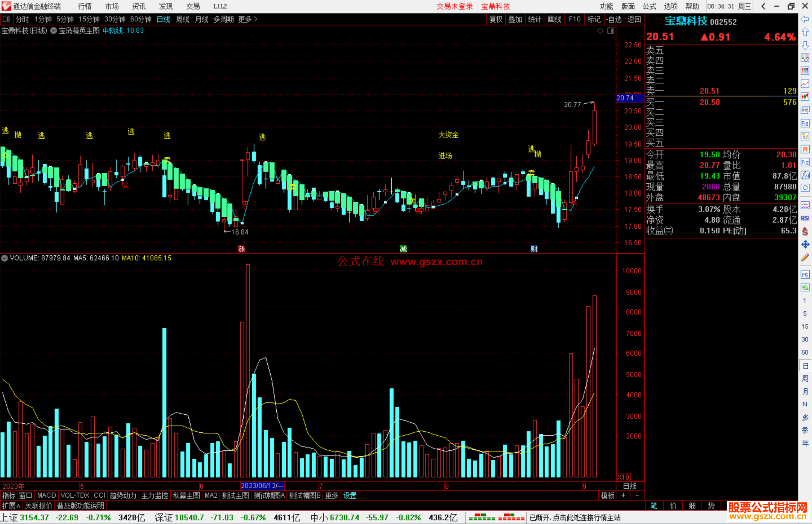
Task: Click the F10 company info sidebar icon
Action: click(x=805, y=124)
